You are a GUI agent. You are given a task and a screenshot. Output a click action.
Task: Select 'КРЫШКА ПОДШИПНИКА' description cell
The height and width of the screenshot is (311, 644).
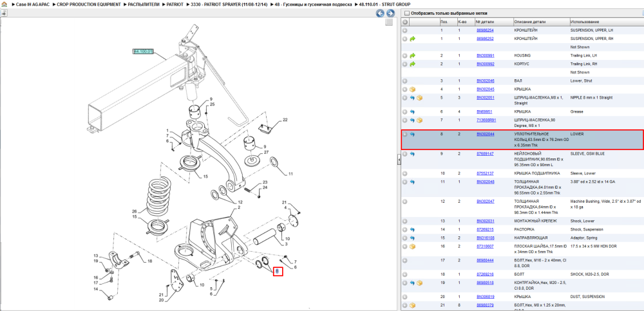coord(536,173)
